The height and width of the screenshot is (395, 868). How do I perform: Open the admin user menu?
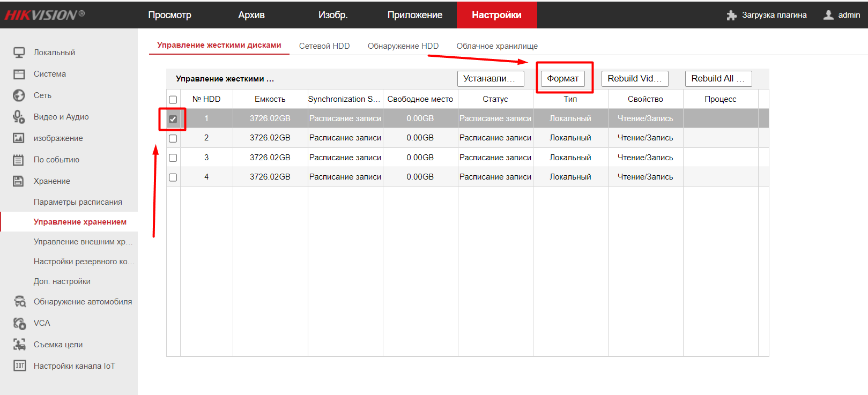click(x=842, y=15)
